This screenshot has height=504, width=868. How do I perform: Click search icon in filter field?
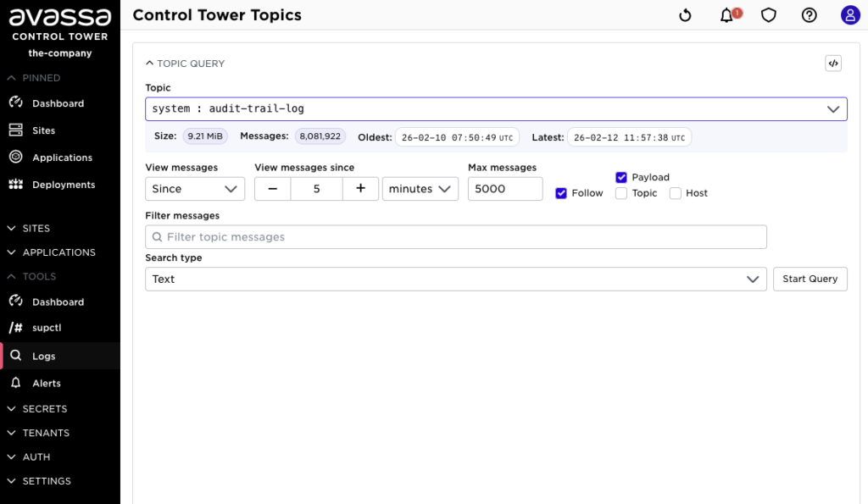[x=157, y=237]
